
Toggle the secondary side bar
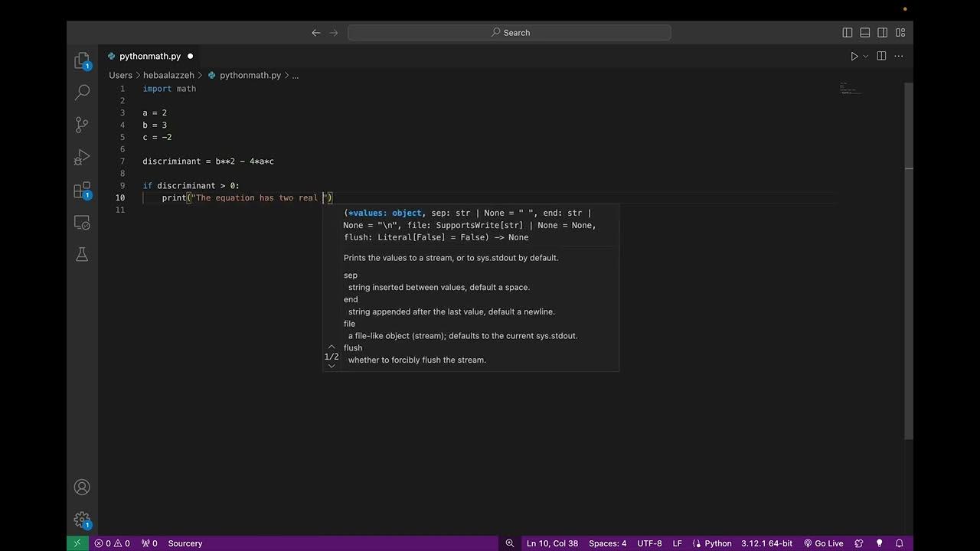pos(883,32)
